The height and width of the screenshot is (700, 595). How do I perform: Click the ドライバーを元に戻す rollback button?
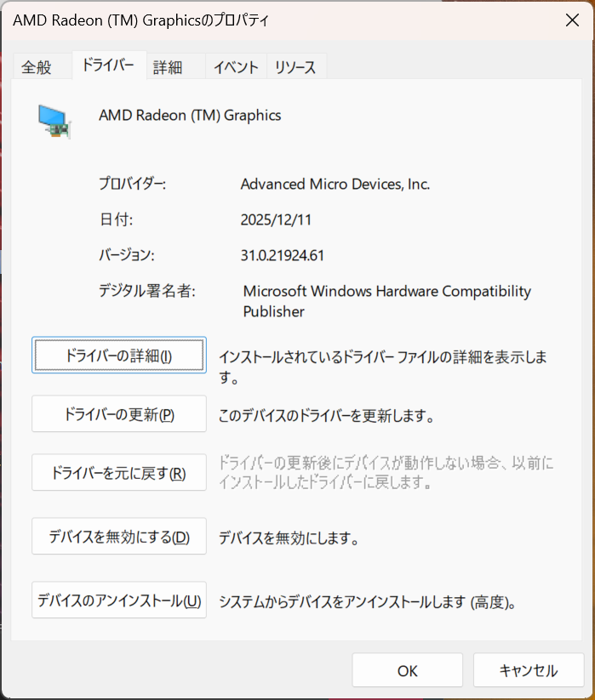click(x=119, y=473)
